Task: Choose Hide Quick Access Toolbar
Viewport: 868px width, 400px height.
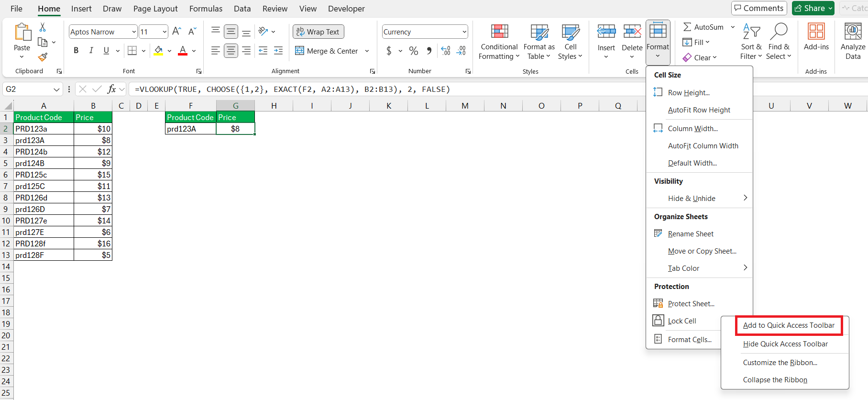Action: click(785, 344)
